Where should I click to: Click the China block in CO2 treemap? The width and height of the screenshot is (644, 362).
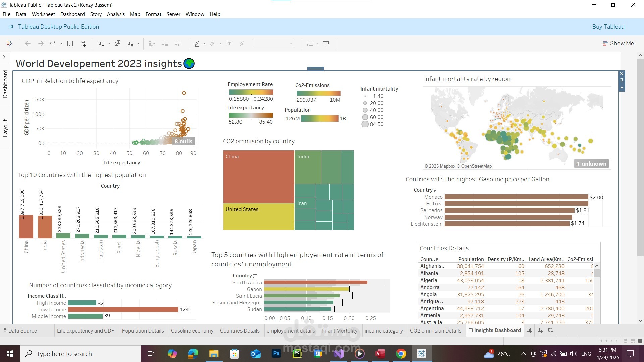[x=259, y=177]
